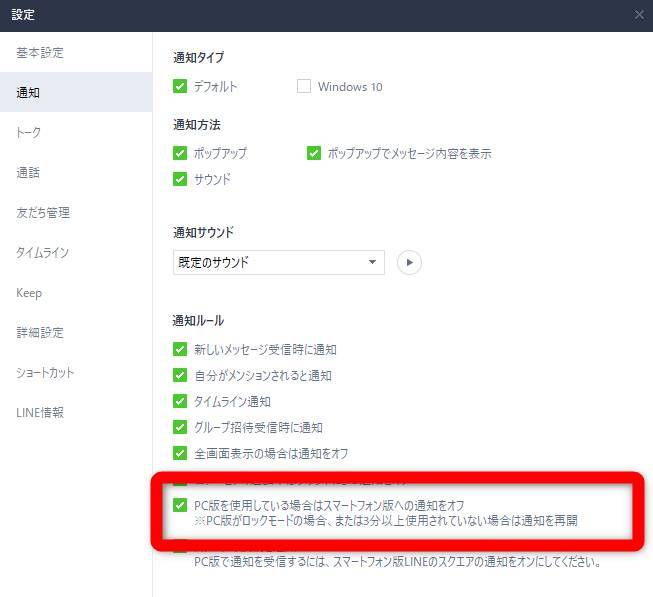
Task: Close the 設定 window
Action: click(x=639, y=15)
